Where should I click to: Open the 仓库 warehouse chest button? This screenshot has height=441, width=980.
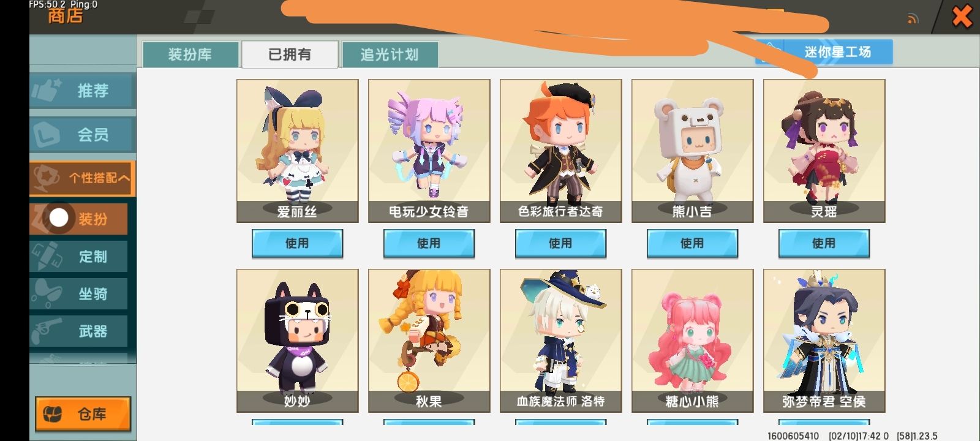pos(83,414)
